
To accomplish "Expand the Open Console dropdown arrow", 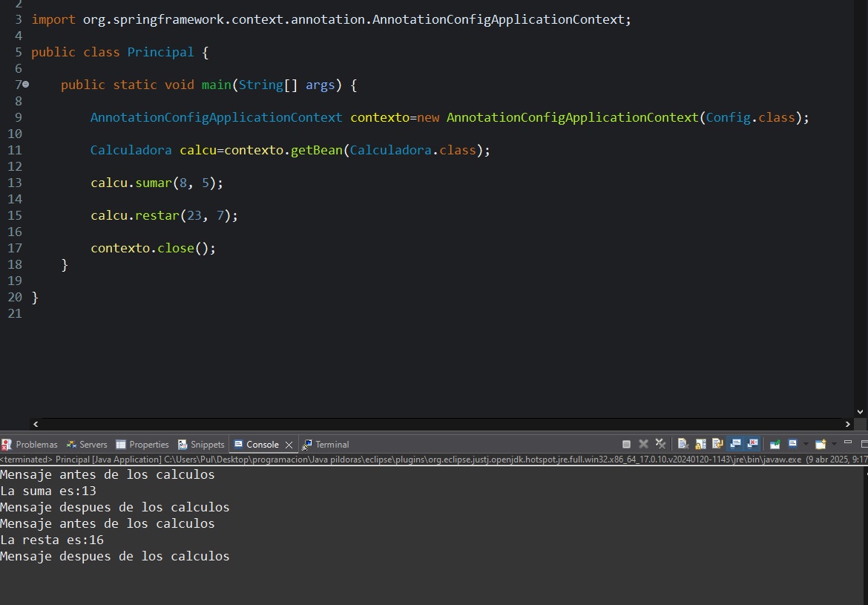I will tap(833, 444).
